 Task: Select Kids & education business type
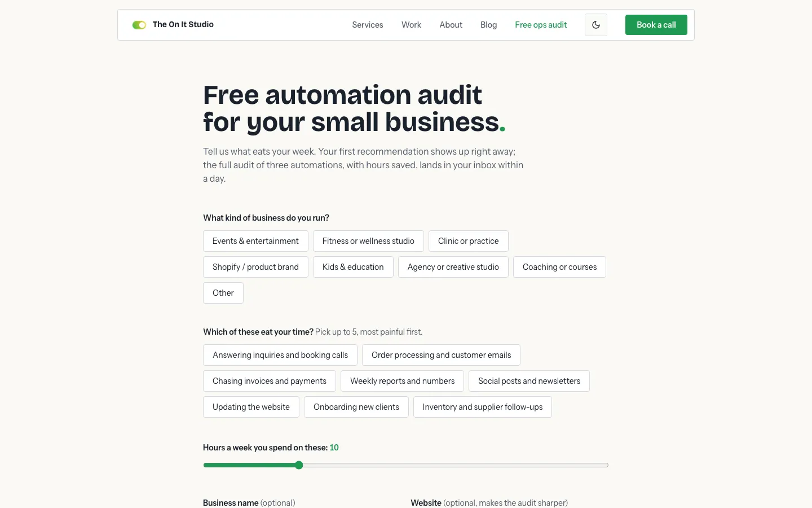pos(353,267)
